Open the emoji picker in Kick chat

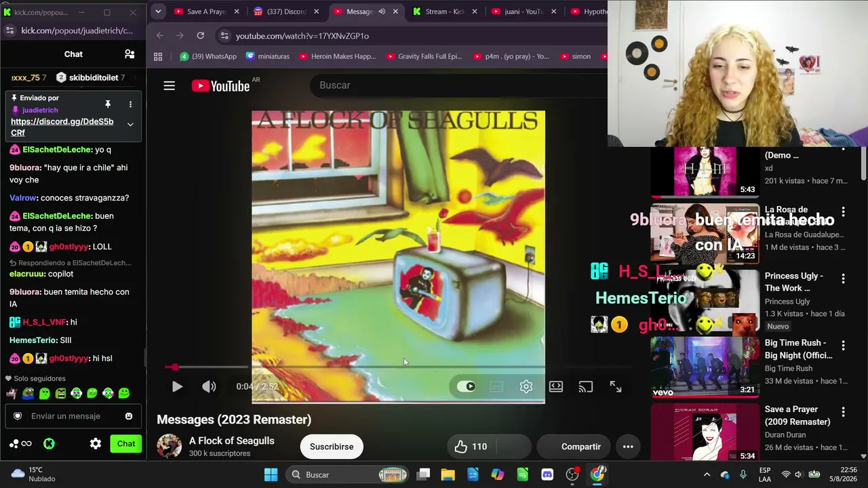pos(129,416)
